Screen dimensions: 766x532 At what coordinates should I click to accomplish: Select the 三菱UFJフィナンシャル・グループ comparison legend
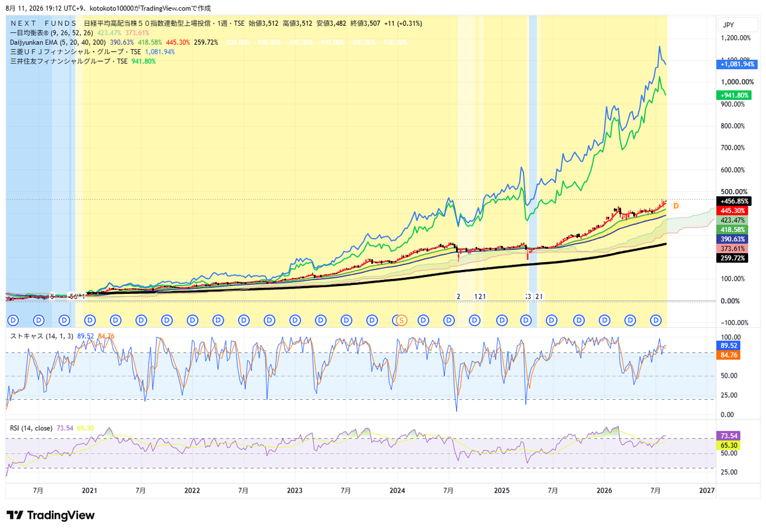click(x=75, y=52)
